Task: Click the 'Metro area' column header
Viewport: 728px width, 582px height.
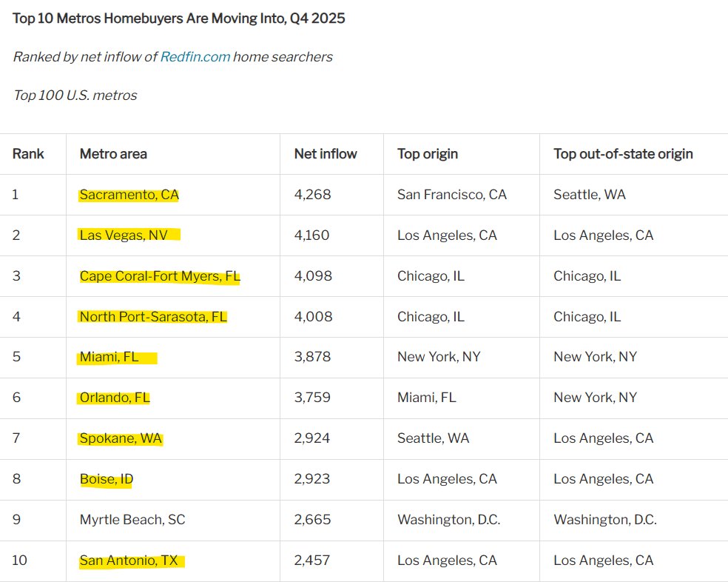Action: point(113,154)
